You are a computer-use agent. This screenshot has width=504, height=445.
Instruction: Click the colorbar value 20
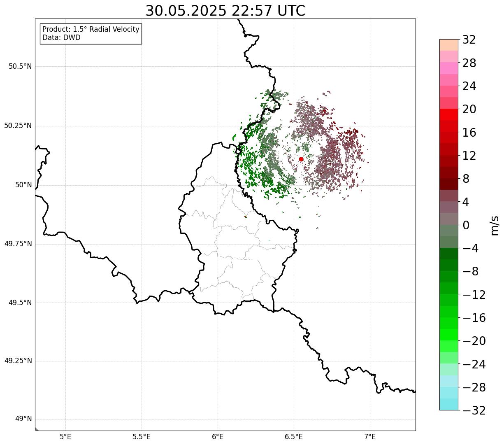469,110
